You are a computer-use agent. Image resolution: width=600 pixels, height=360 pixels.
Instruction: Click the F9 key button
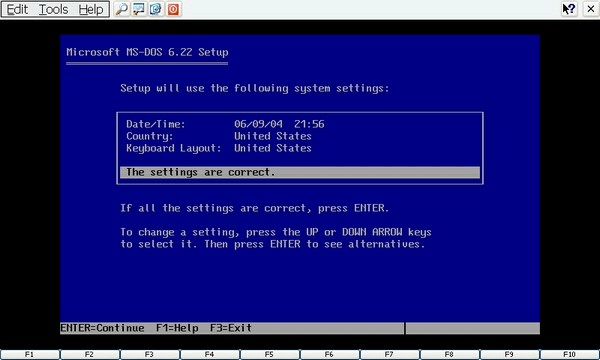(x=510, y=355)
